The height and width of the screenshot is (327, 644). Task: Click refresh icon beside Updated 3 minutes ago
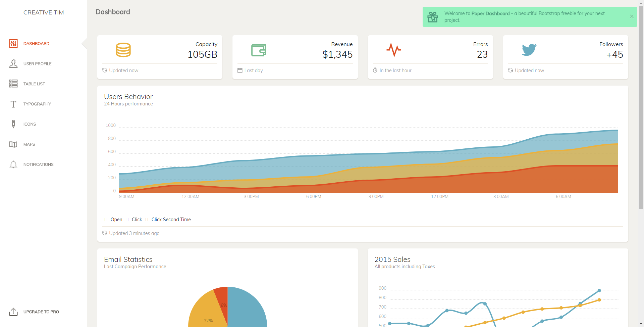pos(105,233)
